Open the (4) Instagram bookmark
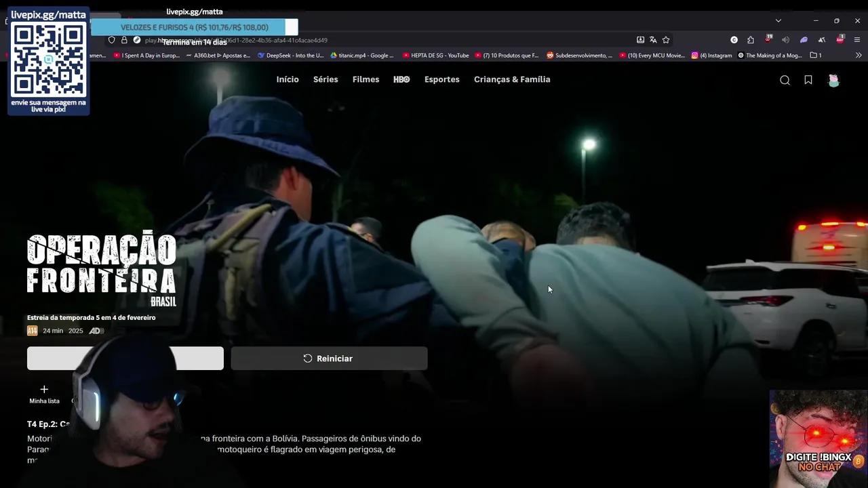The width and height of the screenshot is (868, 488). (x=712, y=56)
